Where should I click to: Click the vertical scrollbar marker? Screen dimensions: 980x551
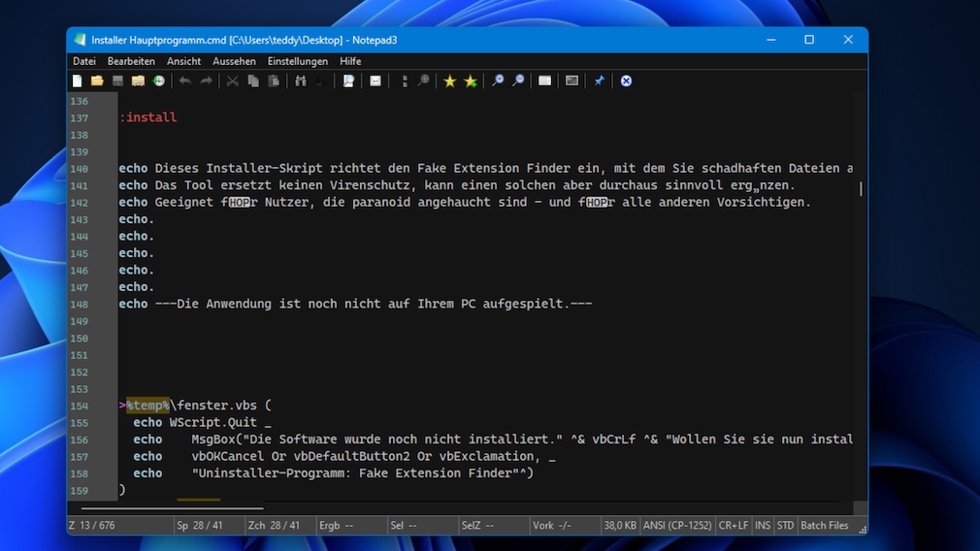(x=861, y=188)
